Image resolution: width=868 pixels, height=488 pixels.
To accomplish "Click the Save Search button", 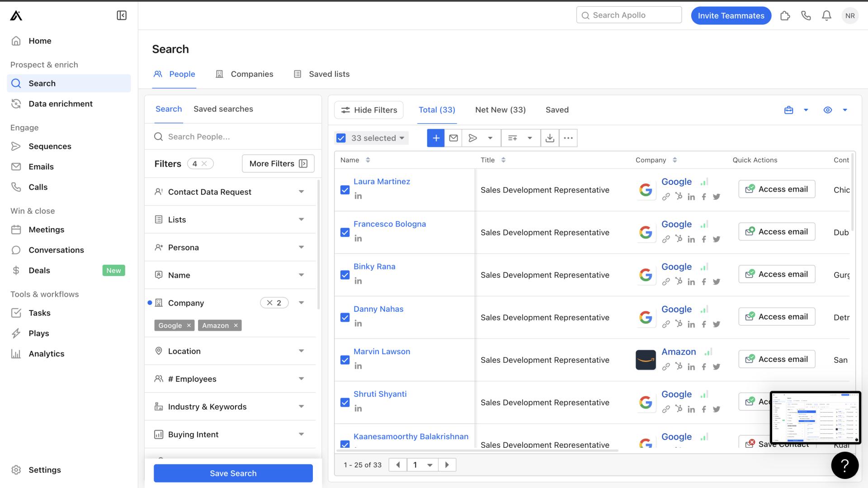I will pos(233,473).
